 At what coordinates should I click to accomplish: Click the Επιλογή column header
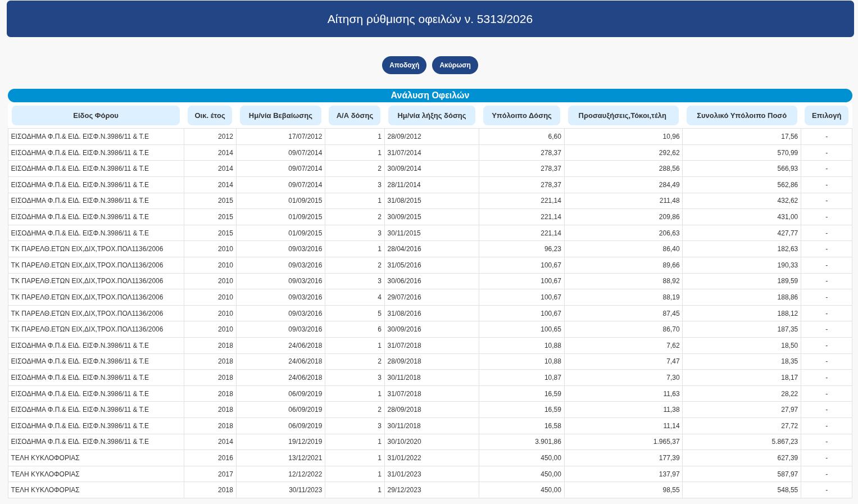click(827, 115)
